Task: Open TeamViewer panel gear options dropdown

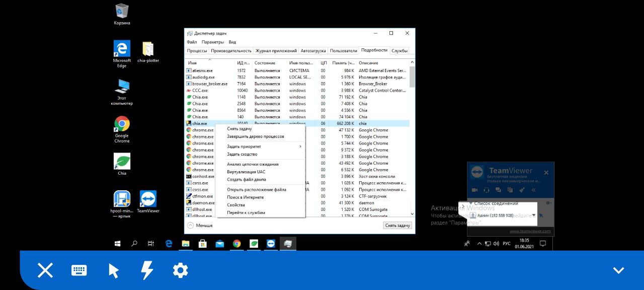Action: coord(549,203)
